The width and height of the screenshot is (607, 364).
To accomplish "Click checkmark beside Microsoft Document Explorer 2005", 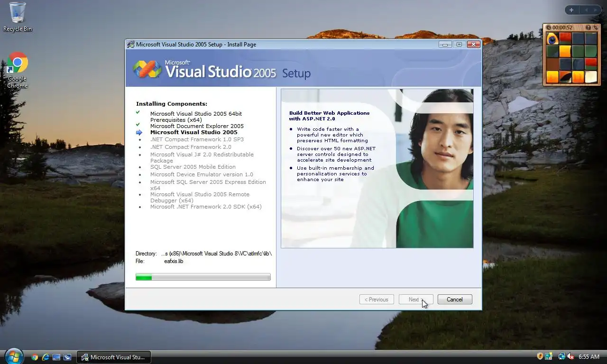I will click(138, 125).
